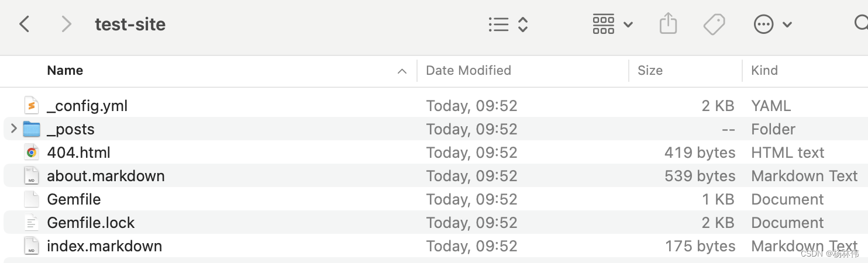The height and width of the screenshot is (263, 868).
Task: Select the index.markdown file
Action: click(104, 246)
